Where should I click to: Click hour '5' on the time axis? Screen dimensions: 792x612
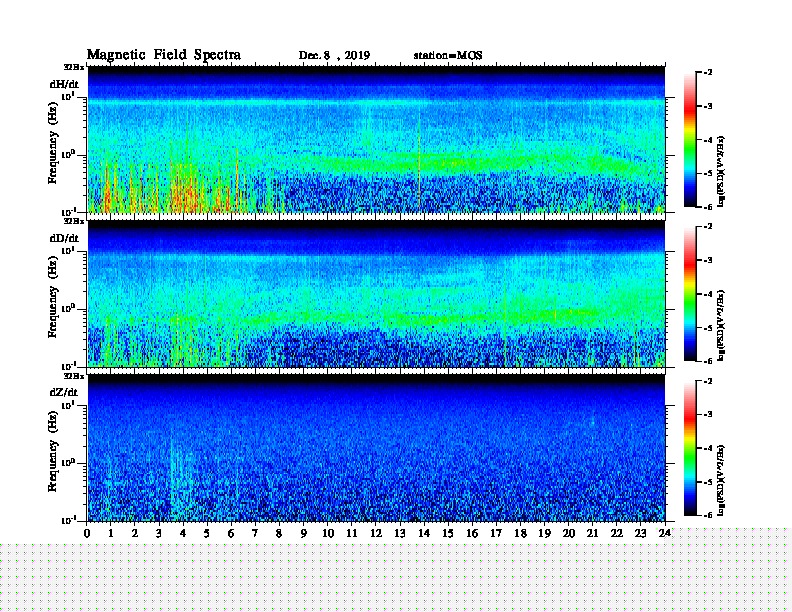(x=207, y=533)
